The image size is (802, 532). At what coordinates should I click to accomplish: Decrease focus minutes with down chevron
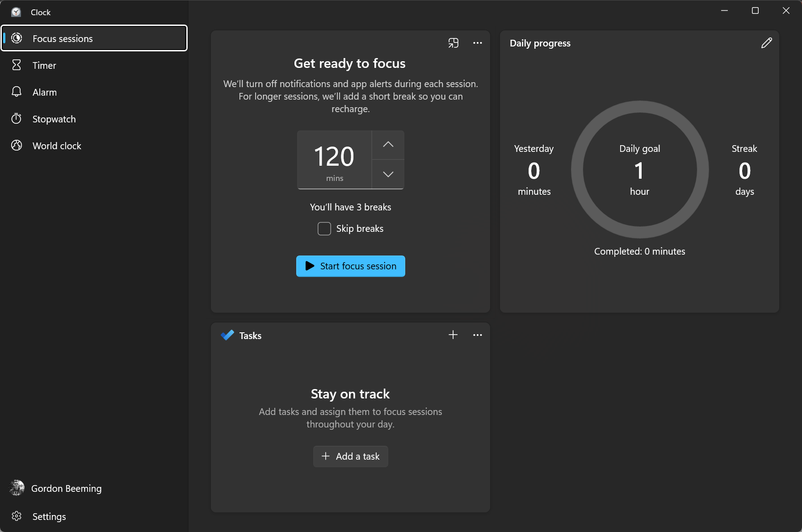[388, 174]
